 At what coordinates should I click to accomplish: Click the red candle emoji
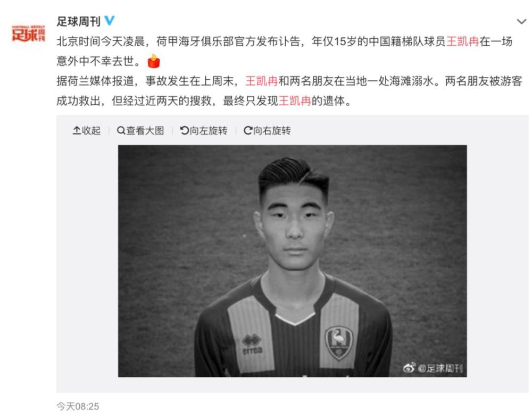153,61
